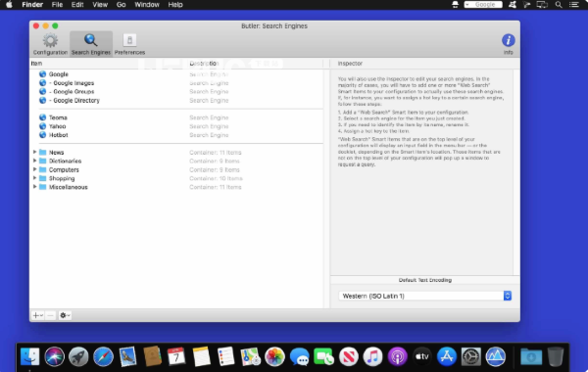Open App Store from the Dock
Screen dimensions: 588x372
coord(446,356)
